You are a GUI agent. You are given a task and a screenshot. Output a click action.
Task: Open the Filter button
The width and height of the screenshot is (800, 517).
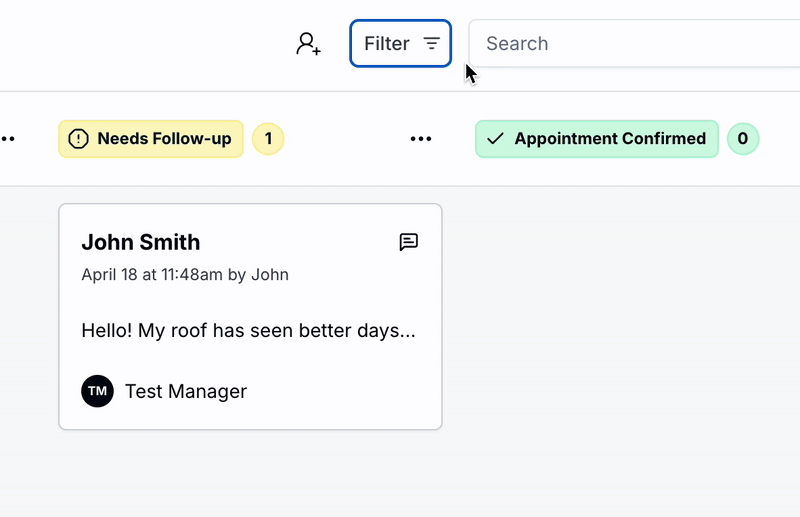click(x=400, y=44)
